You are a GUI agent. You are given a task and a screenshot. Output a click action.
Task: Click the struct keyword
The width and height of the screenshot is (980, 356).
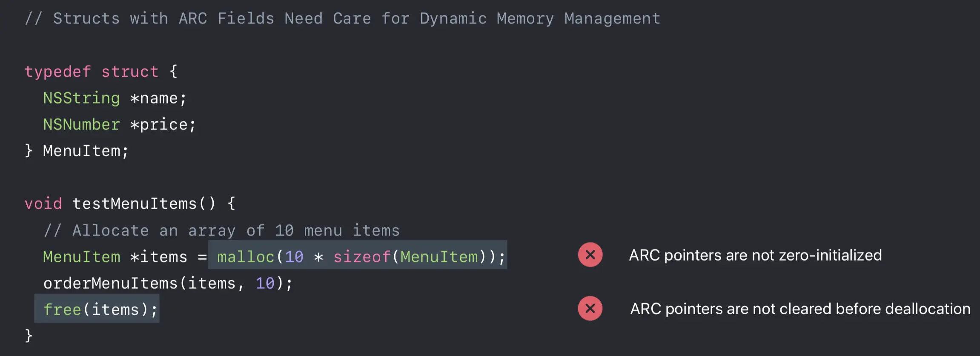coord(130,71)
